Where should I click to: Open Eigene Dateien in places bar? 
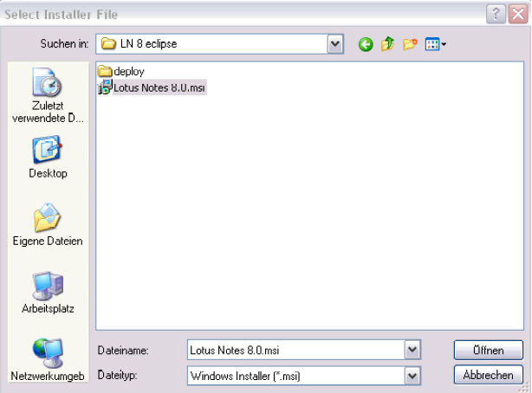point(48,224)
